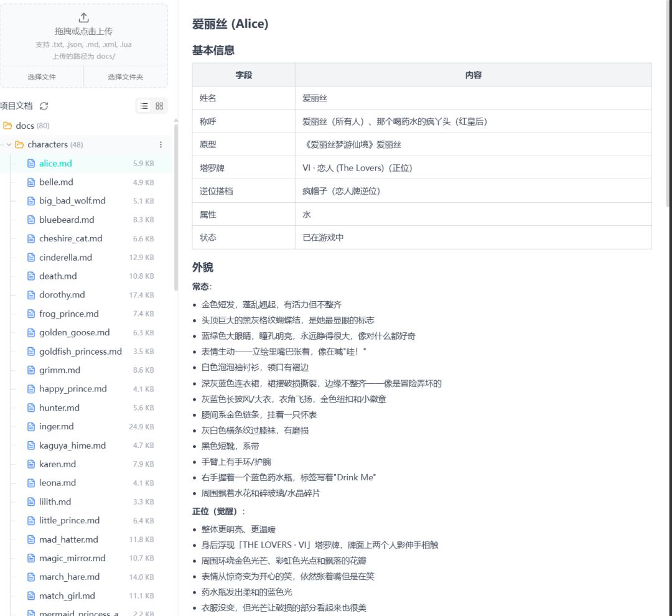
Task: Click the 选择文件夹 button
Action: click(126, 77)
